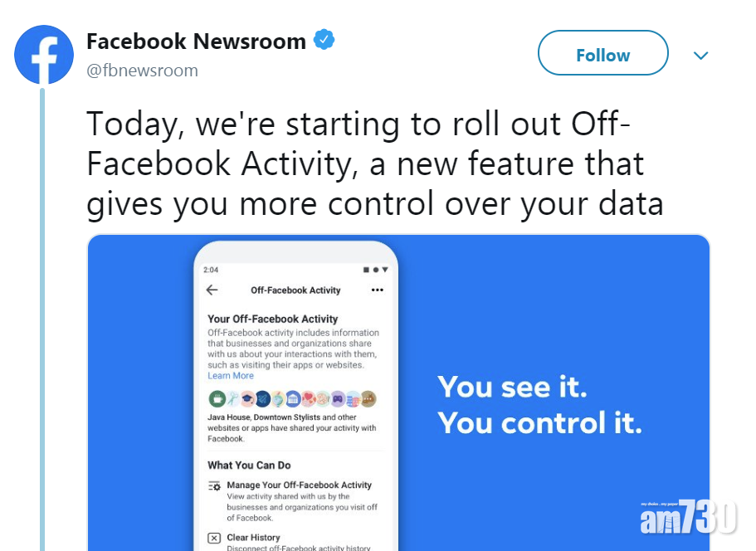The height and width of the screenshot is (551, 756).
Task: Open the chevron next to the Follow button
Action: click(701, 55)
